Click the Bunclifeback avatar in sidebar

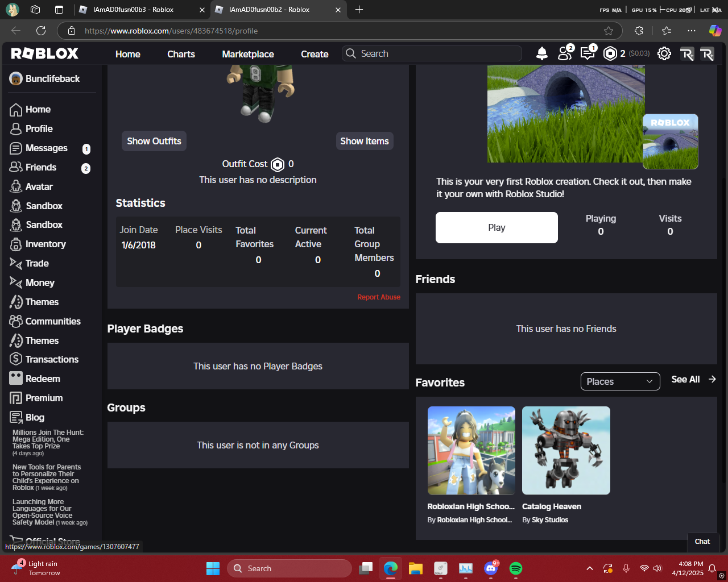tap(16, 78)
